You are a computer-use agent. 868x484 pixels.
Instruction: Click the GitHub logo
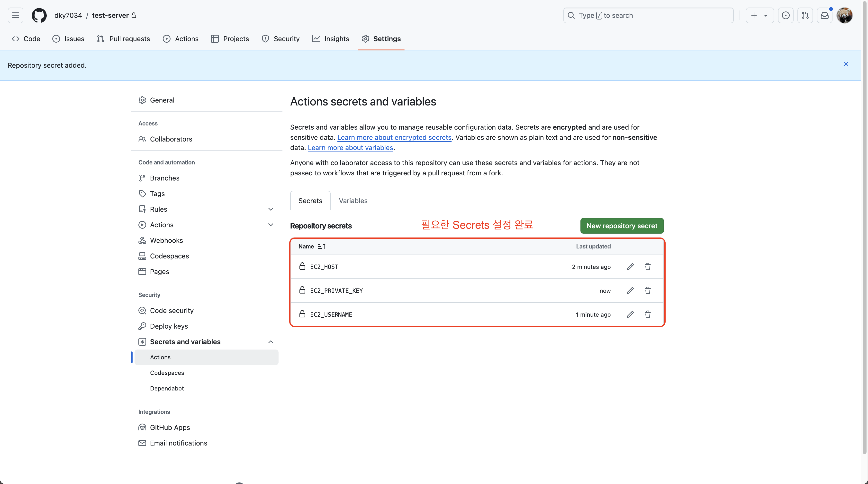(39, 15)
